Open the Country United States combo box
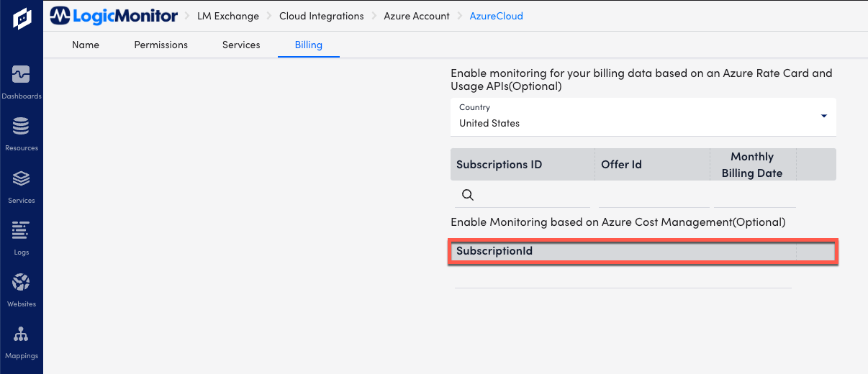Screen dimensions: 868x374 (x=643, y=117)
